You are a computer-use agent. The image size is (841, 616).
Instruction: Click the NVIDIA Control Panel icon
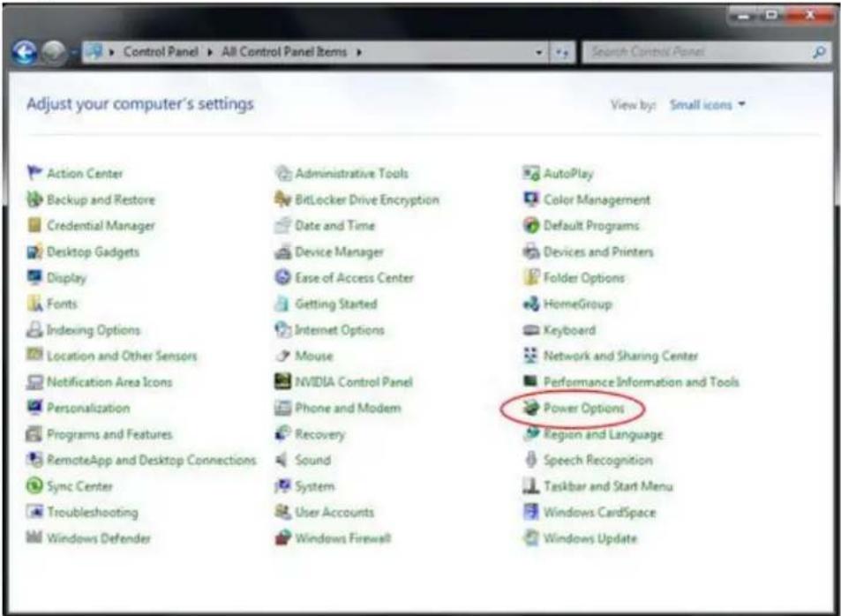pyautogui.click(x=282, y=381)
